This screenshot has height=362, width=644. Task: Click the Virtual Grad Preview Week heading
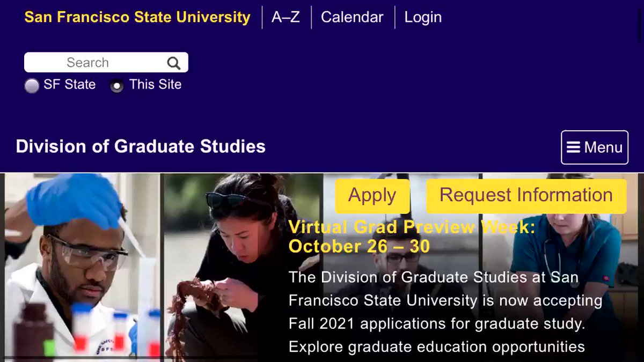point(412,237)
